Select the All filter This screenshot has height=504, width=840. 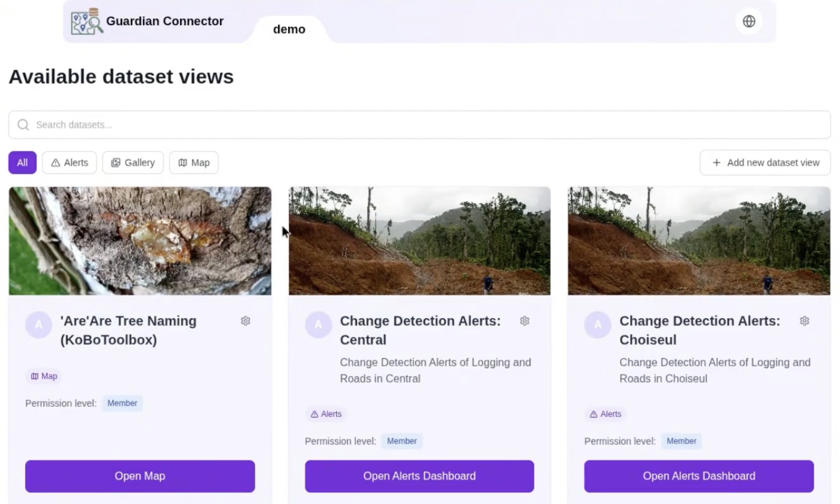[22, 163]
